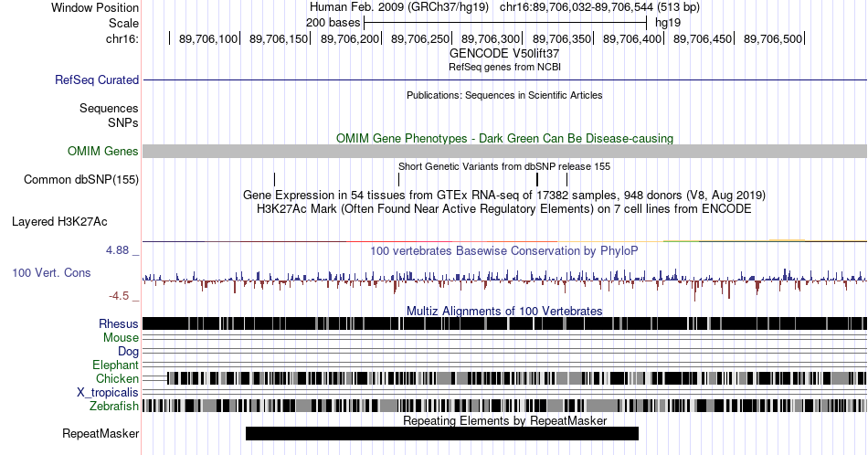Click the first dbSNP variant tick mark

pos(275,179)
